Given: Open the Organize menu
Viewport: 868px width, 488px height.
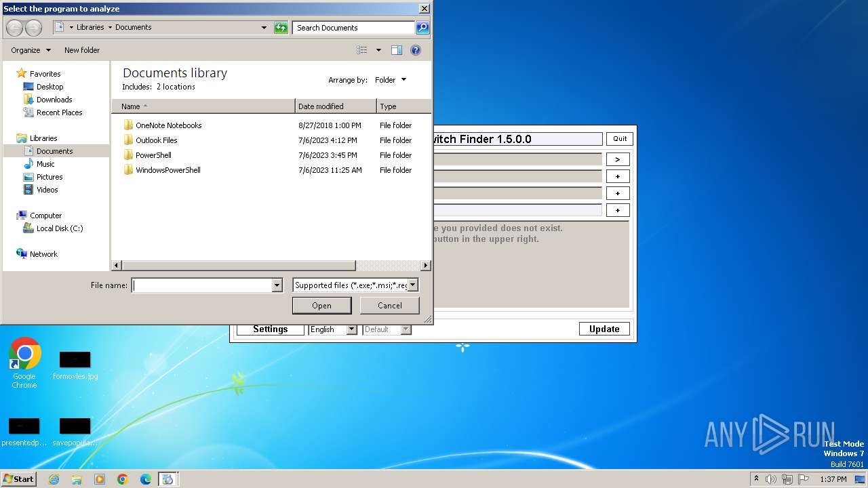Looking at the screenshot, I should tap(31, 50).
